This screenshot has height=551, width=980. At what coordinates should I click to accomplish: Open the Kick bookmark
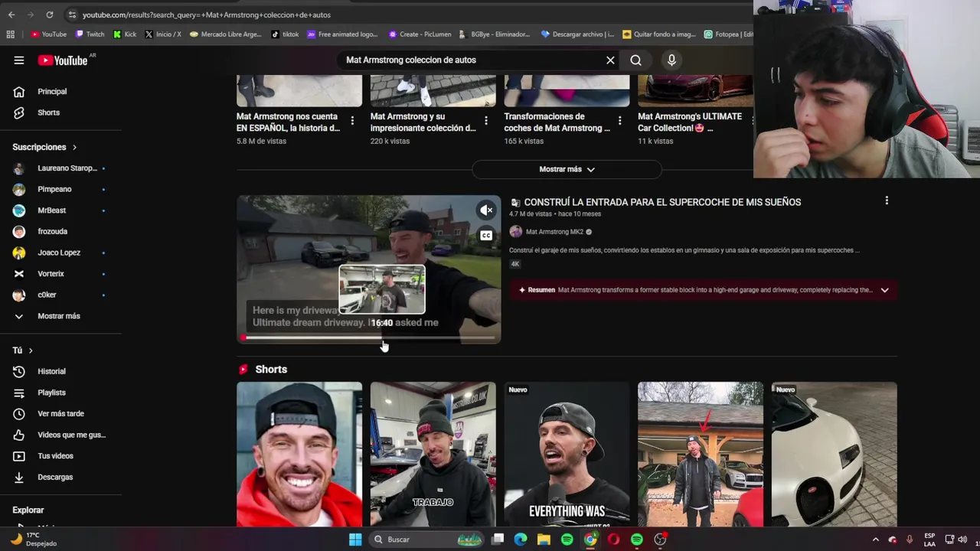(125, 34)
